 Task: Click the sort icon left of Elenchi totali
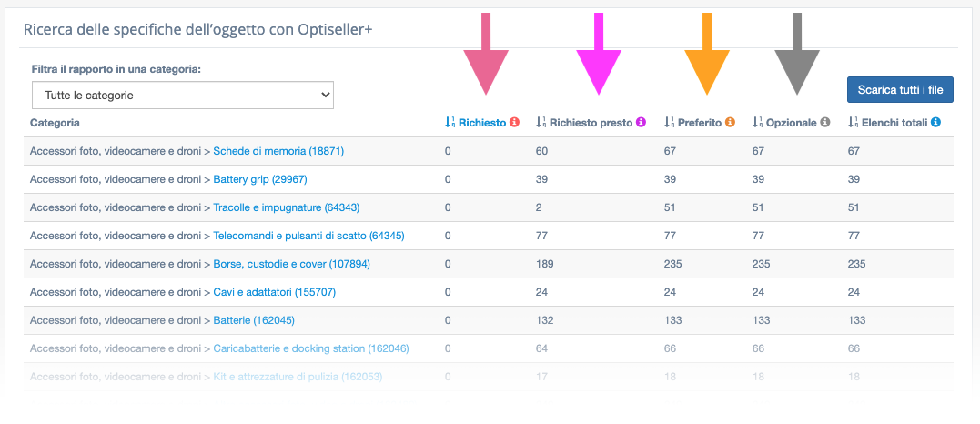coord(854,123)
